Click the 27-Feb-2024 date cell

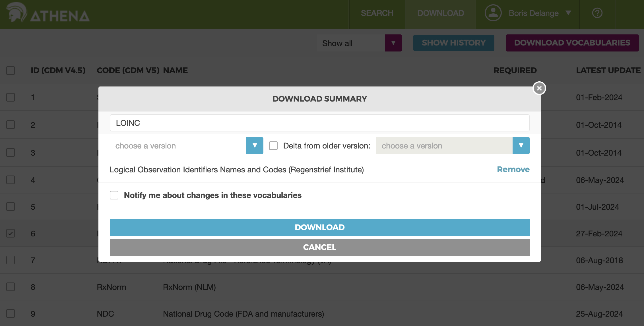pos(599,234)
